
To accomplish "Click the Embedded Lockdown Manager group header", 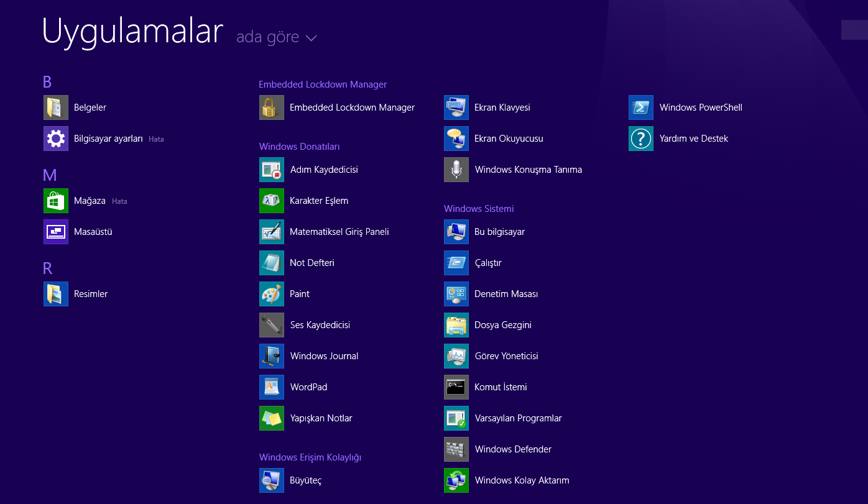I will pos(323,85).
